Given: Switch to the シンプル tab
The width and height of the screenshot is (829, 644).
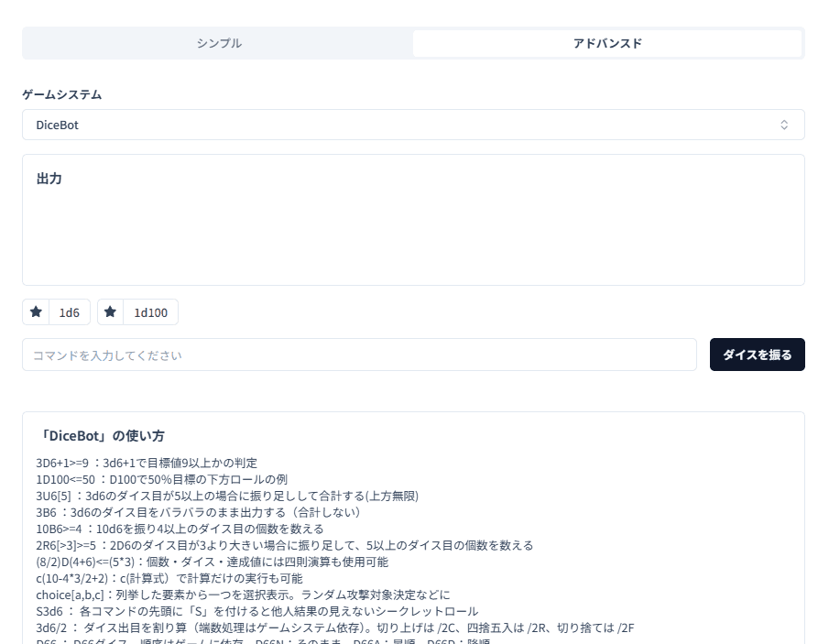Looking at the screenshot, I should tap(219, 43).
